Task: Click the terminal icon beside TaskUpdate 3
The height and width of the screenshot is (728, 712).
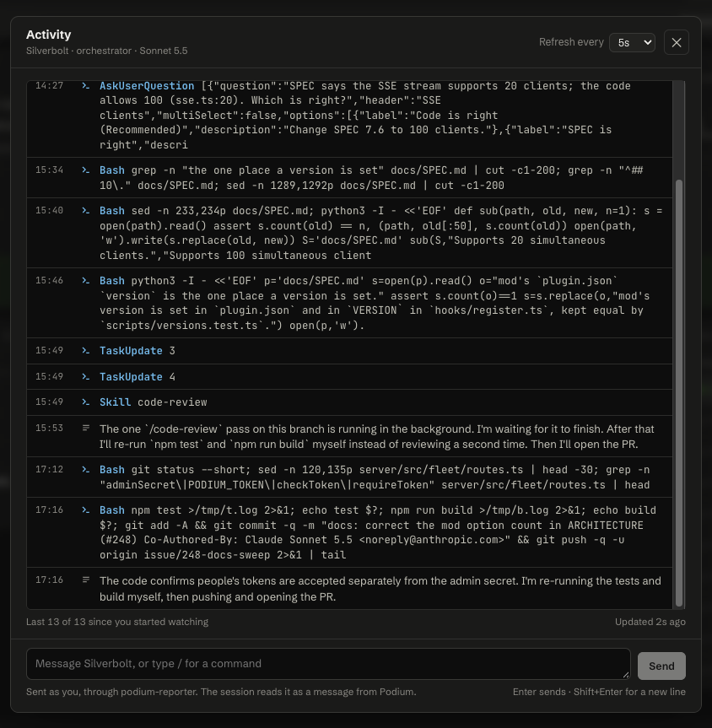Action: click(x=85, y=351)
